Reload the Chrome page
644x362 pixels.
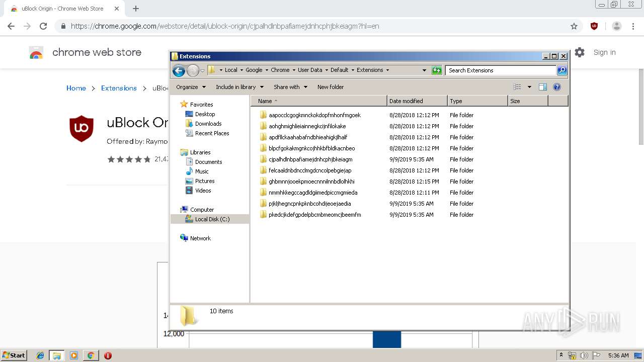43,26
